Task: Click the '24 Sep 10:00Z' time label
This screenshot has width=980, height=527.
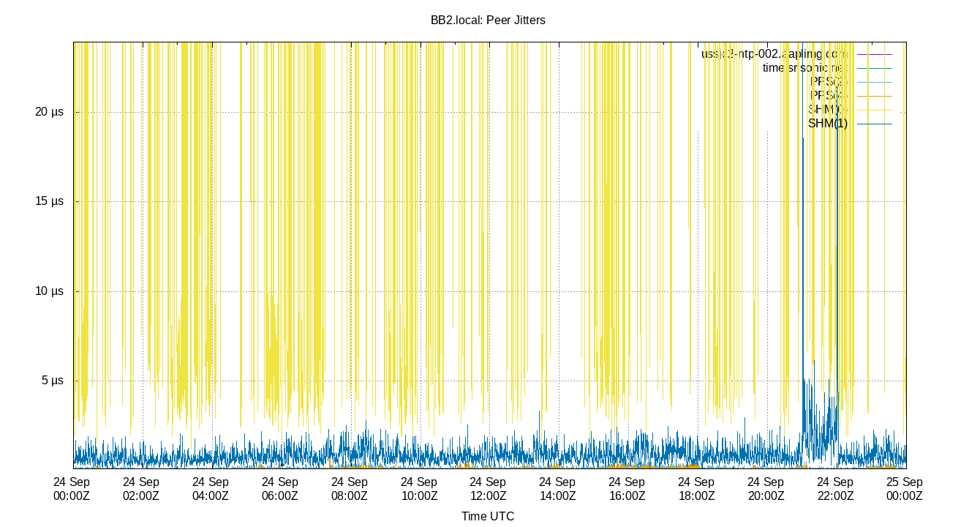Action: pyautogui.click(x=419, y=489)
